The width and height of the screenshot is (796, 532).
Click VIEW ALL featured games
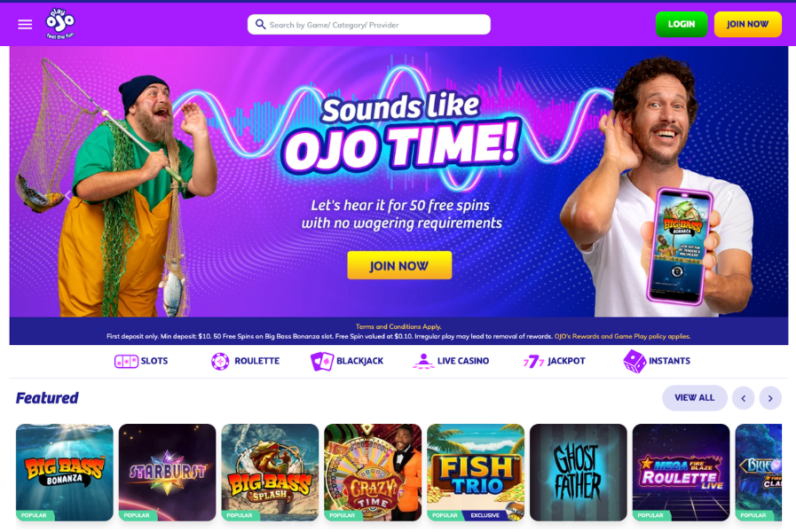[695, 398]
